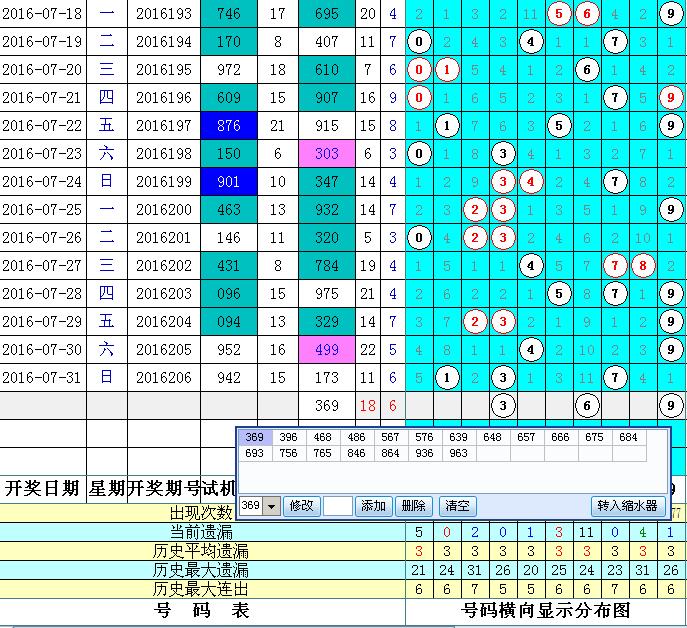Click the 清空 (clear) button
687x628 pixels.
(457, 506)
